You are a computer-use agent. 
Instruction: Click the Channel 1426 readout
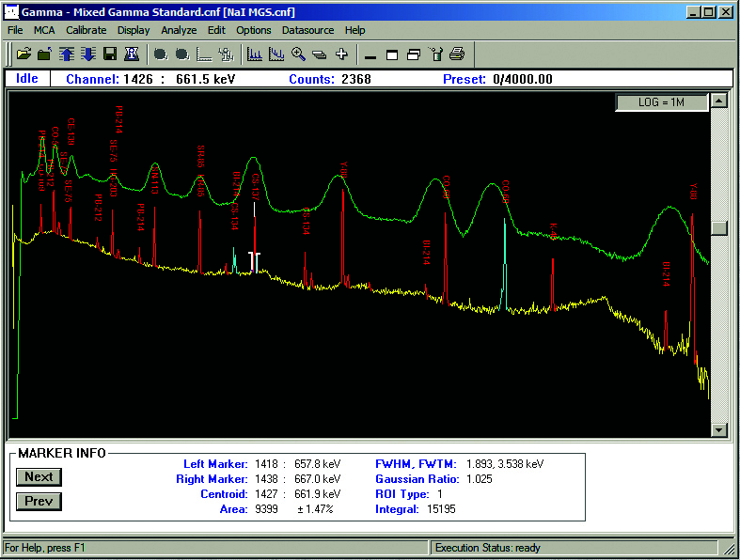(109, 79)
